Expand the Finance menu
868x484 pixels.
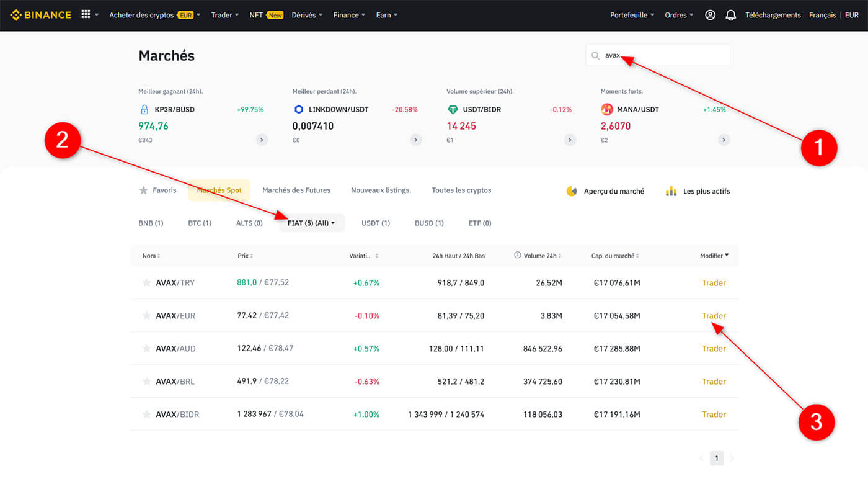[x=349, y=15]
